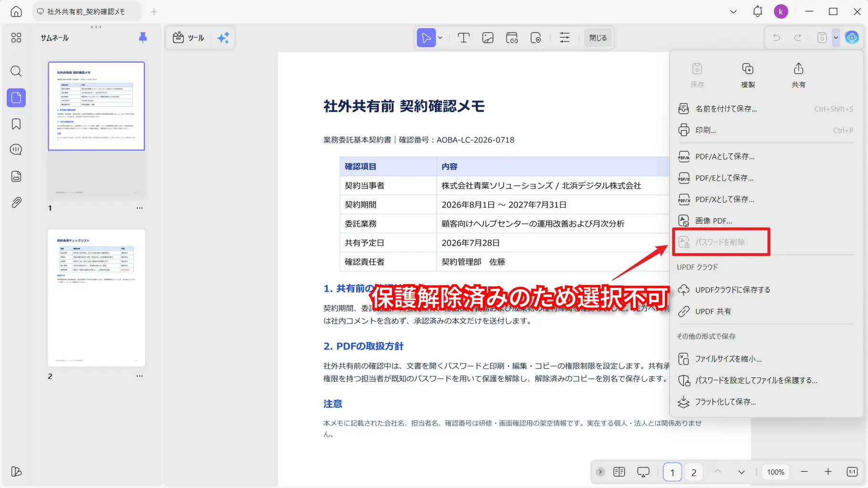Viewport: 868px width, 488px height.
Task: Set actual size 1:1 view
Action: (852, 472)
